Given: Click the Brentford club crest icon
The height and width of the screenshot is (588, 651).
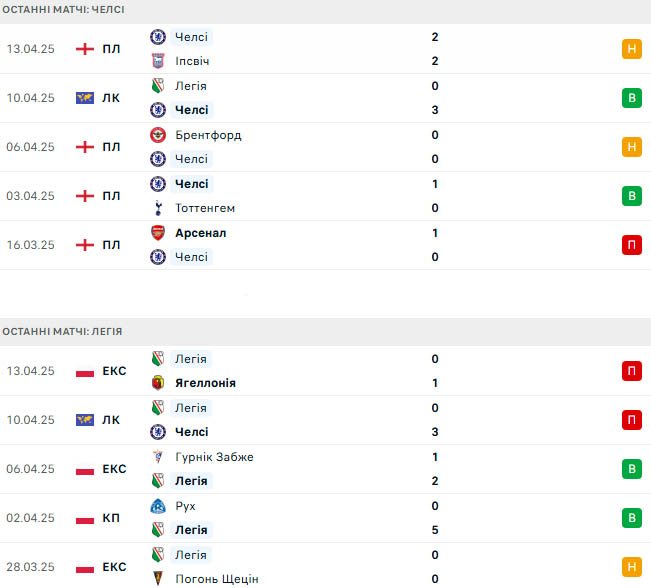Looking at the screenshot, I should point(158,135).
